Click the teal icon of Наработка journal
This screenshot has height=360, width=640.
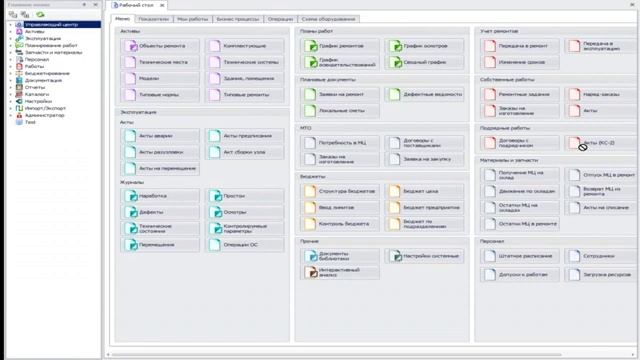coord(131,196)
